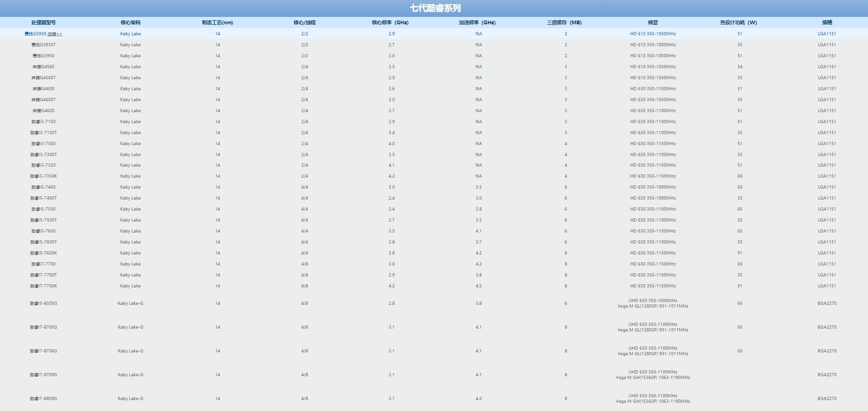Viewport: 868px width, 411px height.
Task: Click the 酷睿i7-8809G model cell
Action: pos(43,399)
